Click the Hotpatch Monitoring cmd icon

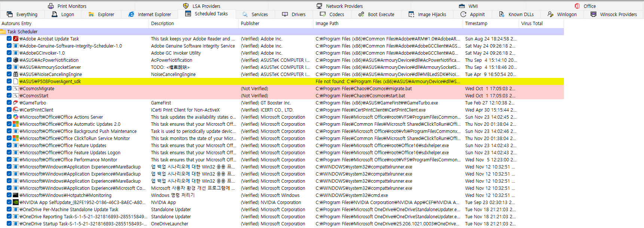click(16, 195)
